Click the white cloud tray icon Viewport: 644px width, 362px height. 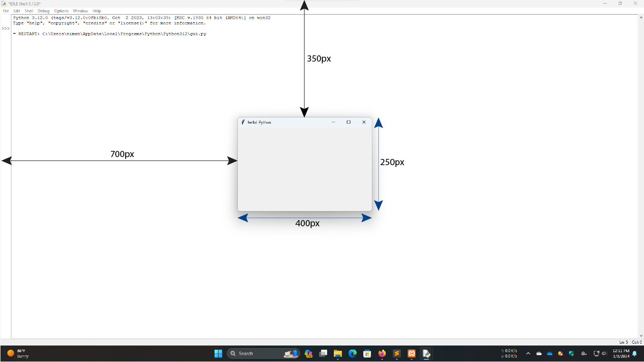(x=539, y=354)
